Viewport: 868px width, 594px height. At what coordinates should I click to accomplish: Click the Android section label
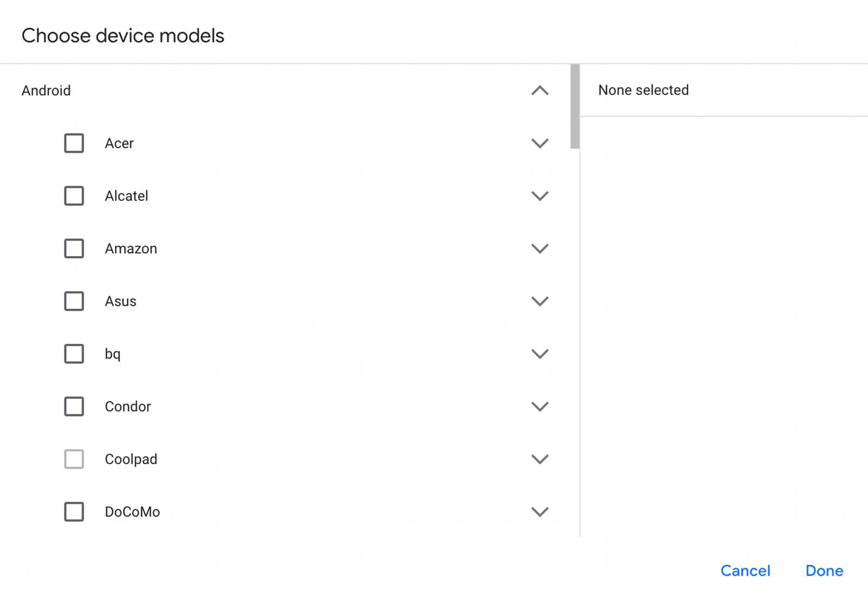[46, 91]
